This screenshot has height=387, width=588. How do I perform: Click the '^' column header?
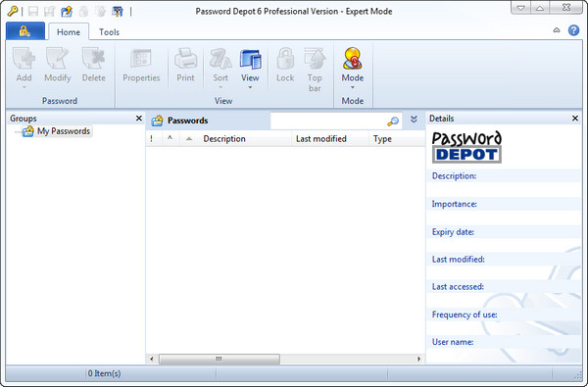coord(170,139)
